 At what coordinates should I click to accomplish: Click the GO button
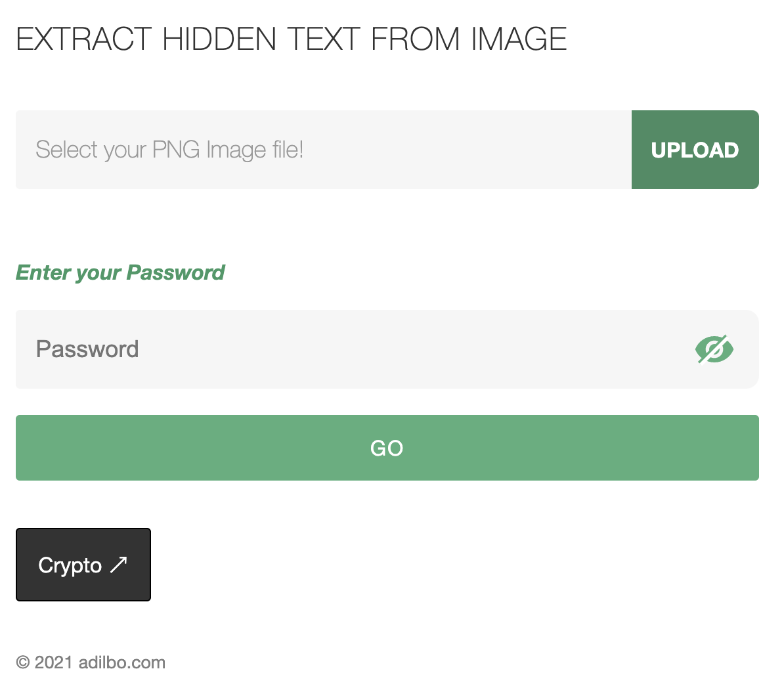pyautogui.click(x=387, y=448)
